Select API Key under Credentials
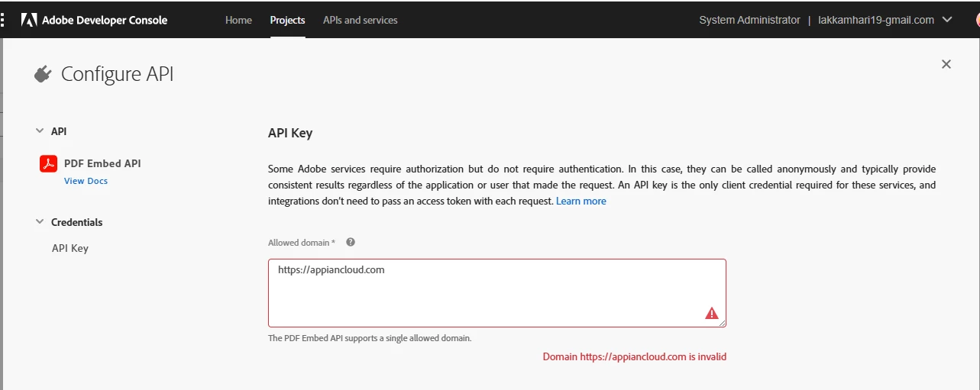This screenshot has width=980, height=390. pos(70,248)
